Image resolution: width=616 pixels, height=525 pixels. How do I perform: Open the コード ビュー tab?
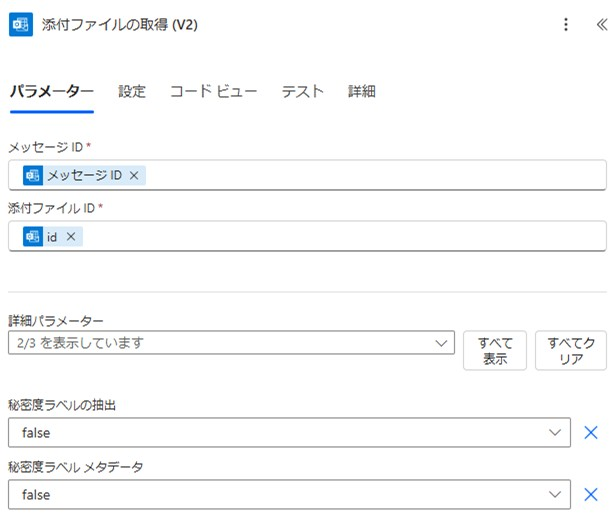coord(213,92)
